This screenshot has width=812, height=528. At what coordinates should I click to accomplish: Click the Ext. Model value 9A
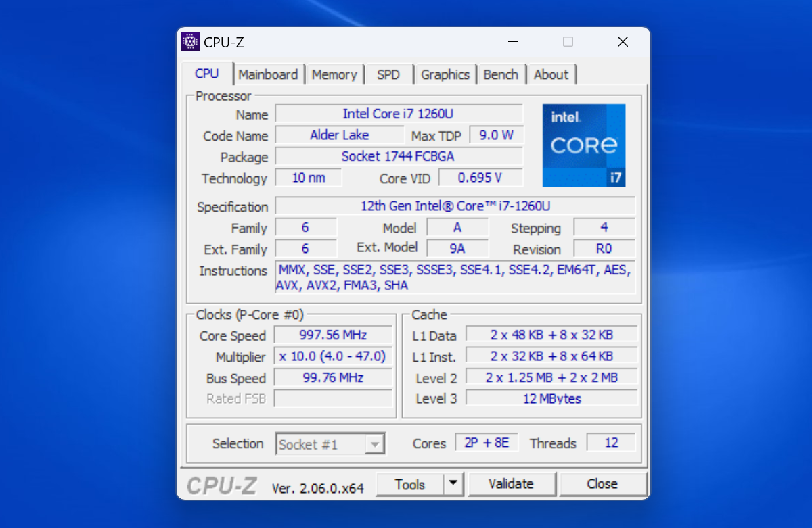point(457,249)
